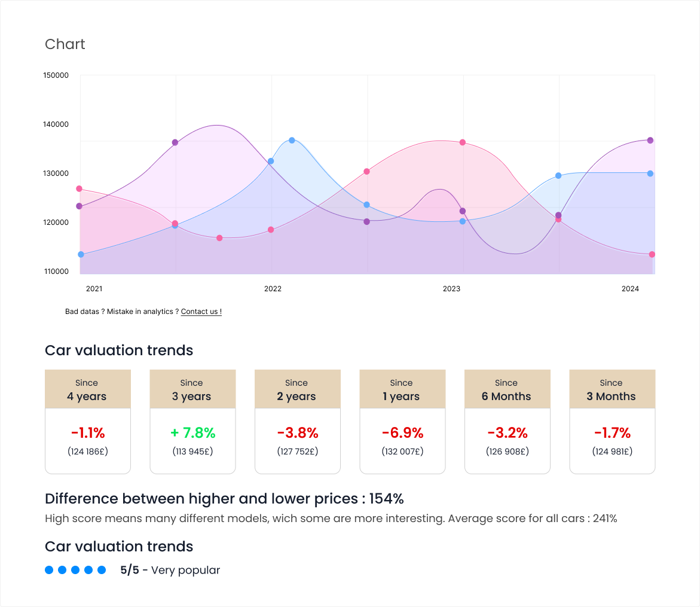Click the 2022 x-axis label

273,289
